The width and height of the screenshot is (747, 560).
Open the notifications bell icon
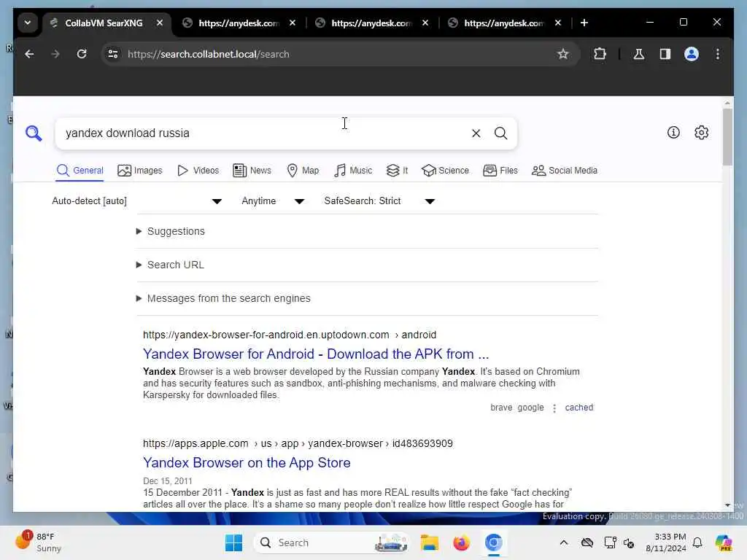coord(697,542)
